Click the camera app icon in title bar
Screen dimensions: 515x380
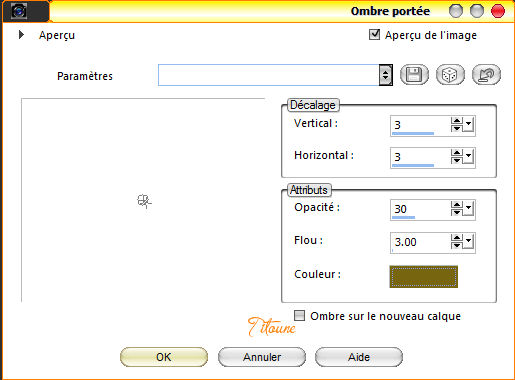point(19,11)
